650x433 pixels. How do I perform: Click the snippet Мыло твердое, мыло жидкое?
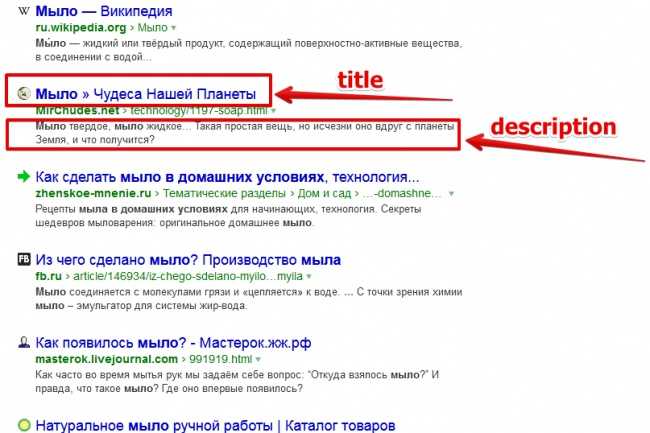245,133
